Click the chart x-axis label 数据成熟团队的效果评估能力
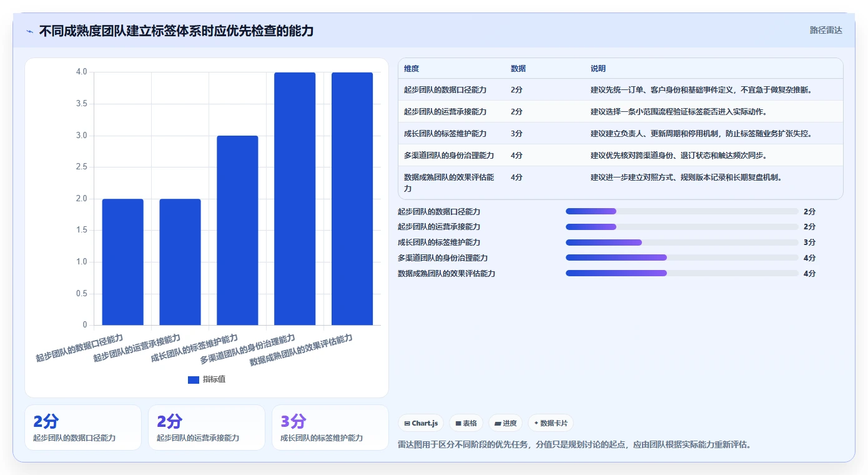 pyautogui.click(x=301, y=350)
